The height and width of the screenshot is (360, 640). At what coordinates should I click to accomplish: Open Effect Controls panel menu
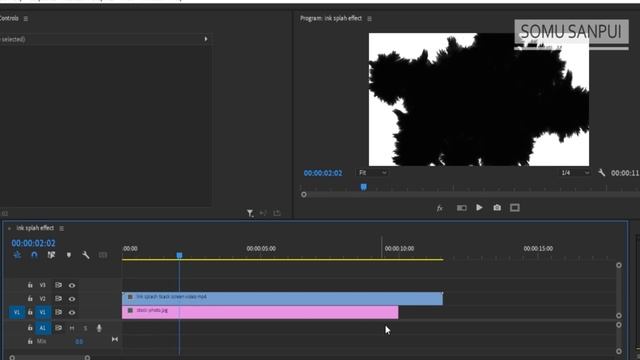26,18
